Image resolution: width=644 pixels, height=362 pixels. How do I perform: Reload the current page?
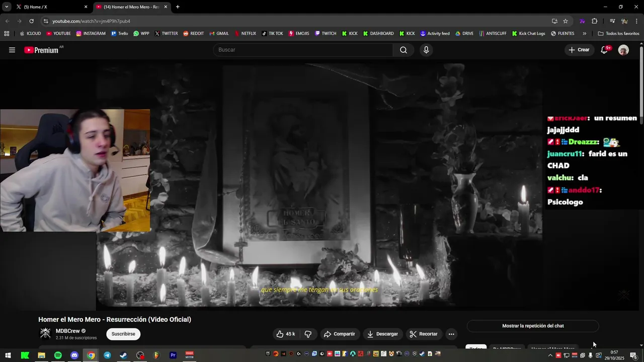[x=31, y=21]
